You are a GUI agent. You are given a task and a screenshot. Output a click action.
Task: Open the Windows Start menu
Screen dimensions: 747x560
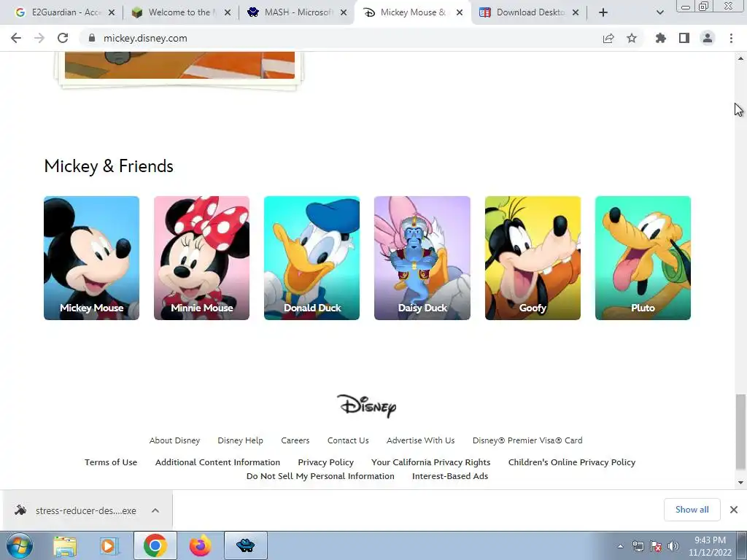pyautogui.click(x=20, y=545)
